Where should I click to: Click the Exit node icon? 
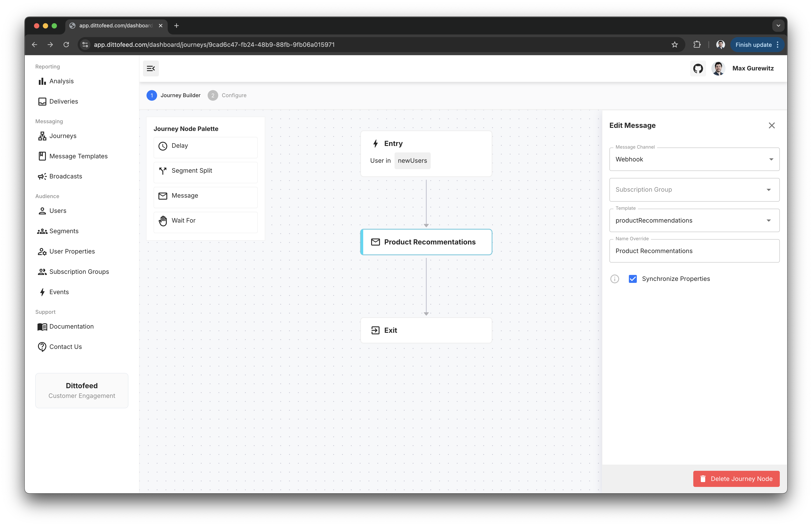pyautogui.click(x=375, y=330)
